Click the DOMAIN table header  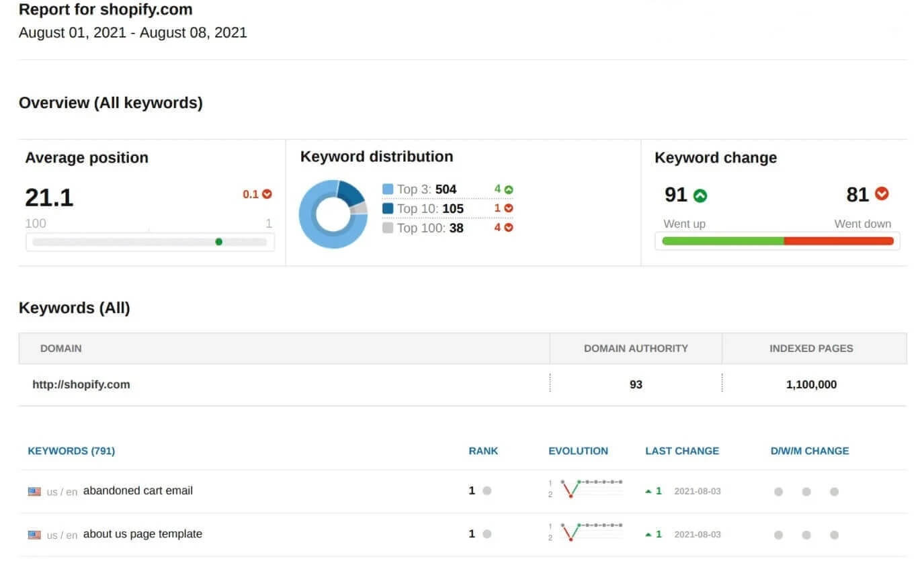point(61,349)
